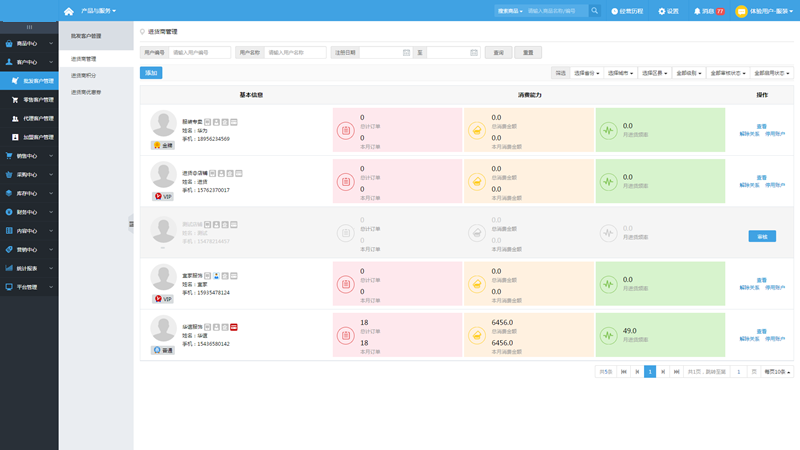
Task: Click the avatar of customer with phone 18956234569
Action: pyautogui.click(x=163, y=123)
